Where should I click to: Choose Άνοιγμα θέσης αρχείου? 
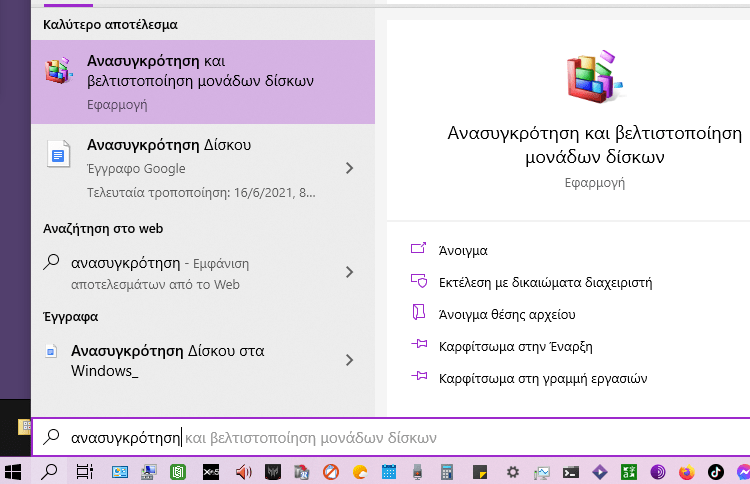point(507,314)
